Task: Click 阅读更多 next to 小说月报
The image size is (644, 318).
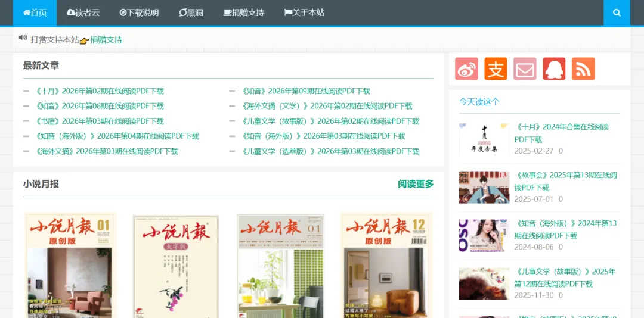Action: pyautogui.click(x=416, y=184)
